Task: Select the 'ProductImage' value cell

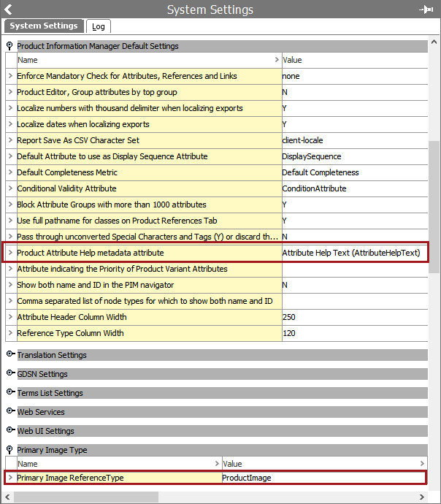Action: (324, 478)
